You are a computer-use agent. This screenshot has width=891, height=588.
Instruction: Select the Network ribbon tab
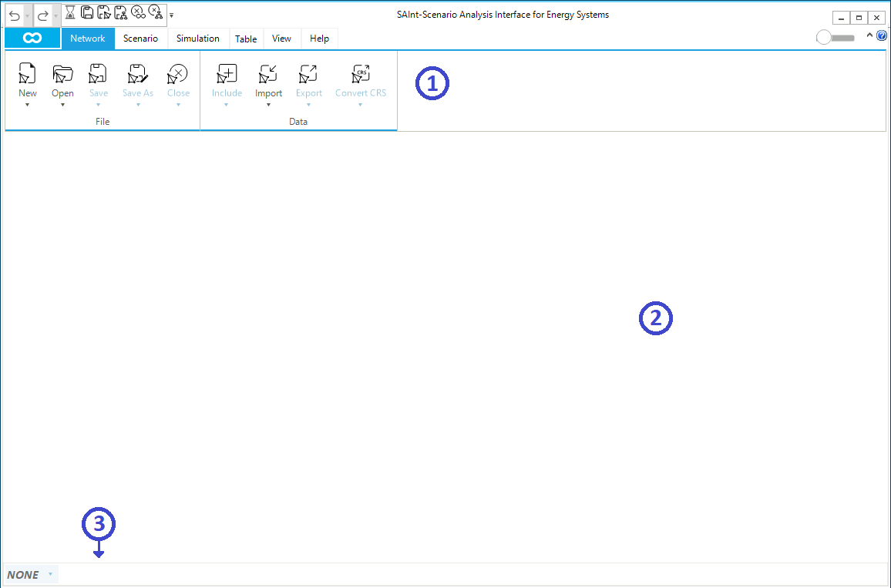click(88, 39)
